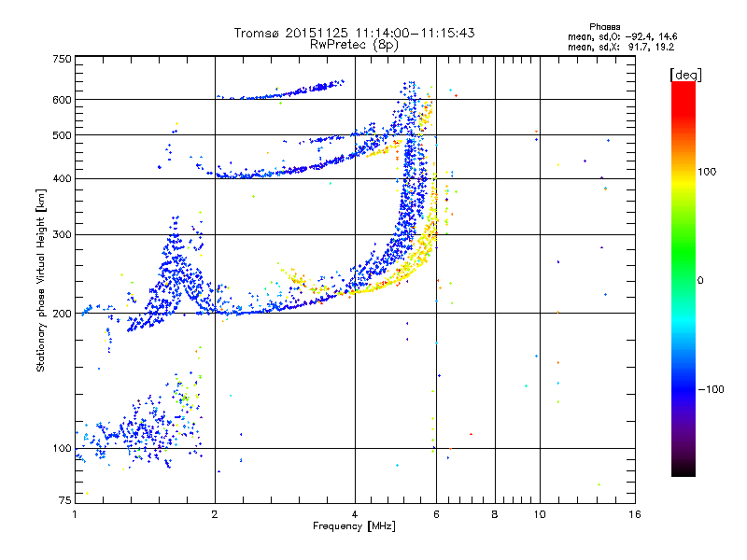Screen dimensions: 747x560
Task: Click the y-axis '500' tick label
Action: click(x=62, y=135)
